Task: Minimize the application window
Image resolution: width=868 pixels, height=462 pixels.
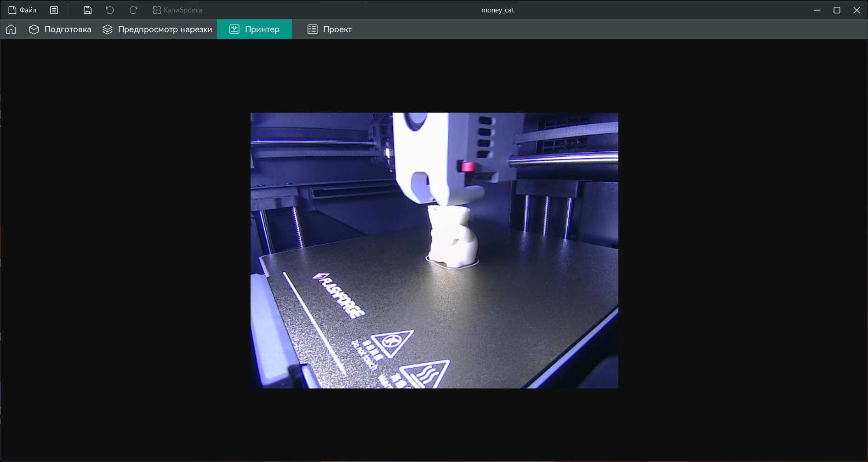Action: 817,10
